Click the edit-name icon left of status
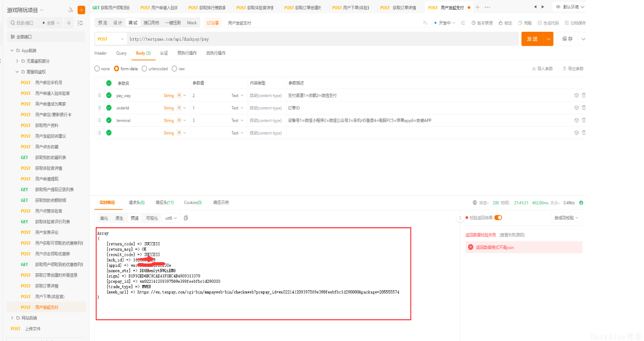Screen dimensions: 644x341 pyautogui.click(x=425, y=23)
